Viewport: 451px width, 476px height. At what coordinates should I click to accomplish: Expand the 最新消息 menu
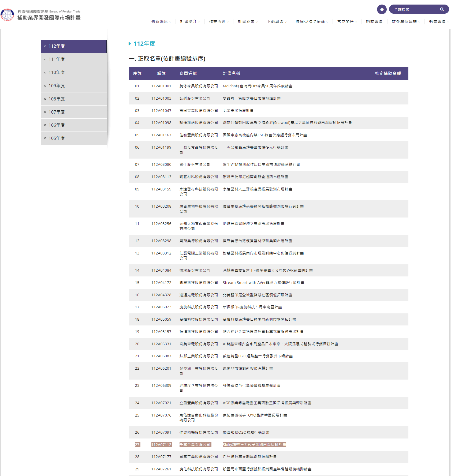click(x=161, y=22)
